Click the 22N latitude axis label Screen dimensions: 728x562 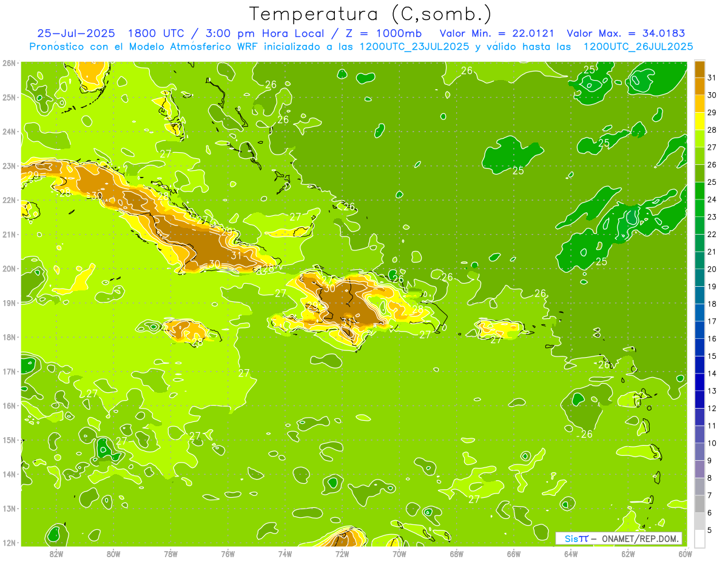coord(10,200)
